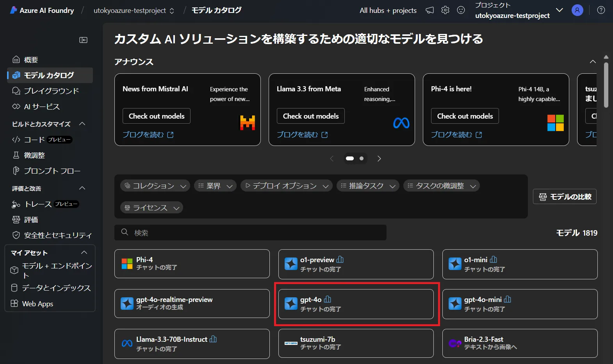Click Check out models for Mistral AI
This screenshot has width=613, height=364.
(x=157, y=116)
